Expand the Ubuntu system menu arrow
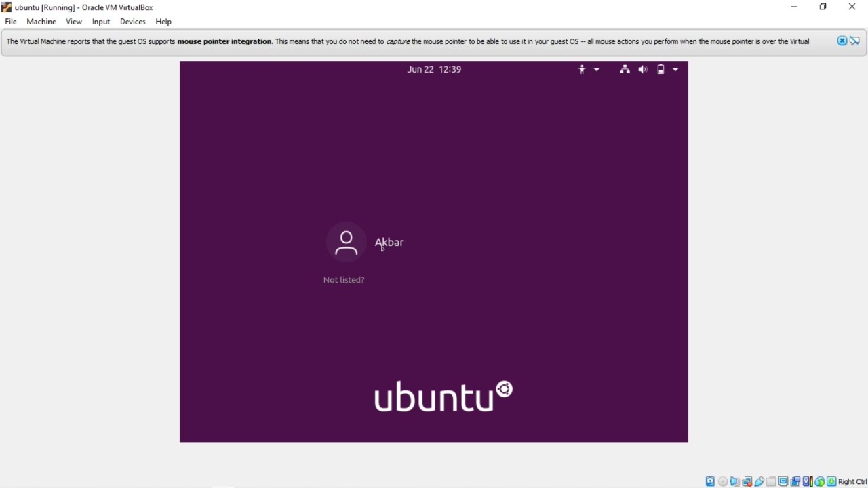 click(x=675, y=69)
